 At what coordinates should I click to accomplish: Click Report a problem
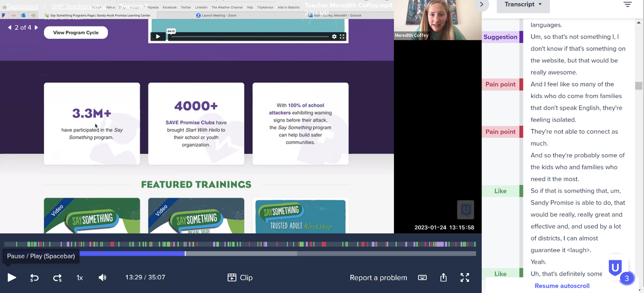(378, 278)
